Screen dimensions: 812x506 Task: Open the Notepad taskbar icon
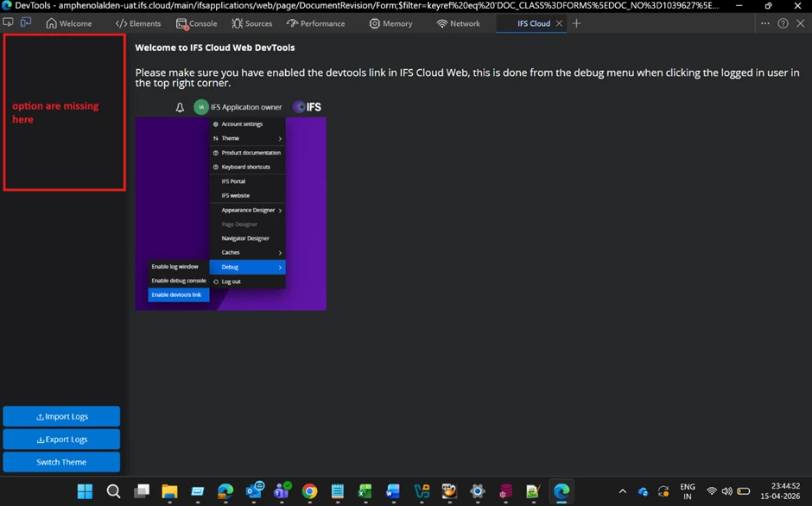pos(338,491)
